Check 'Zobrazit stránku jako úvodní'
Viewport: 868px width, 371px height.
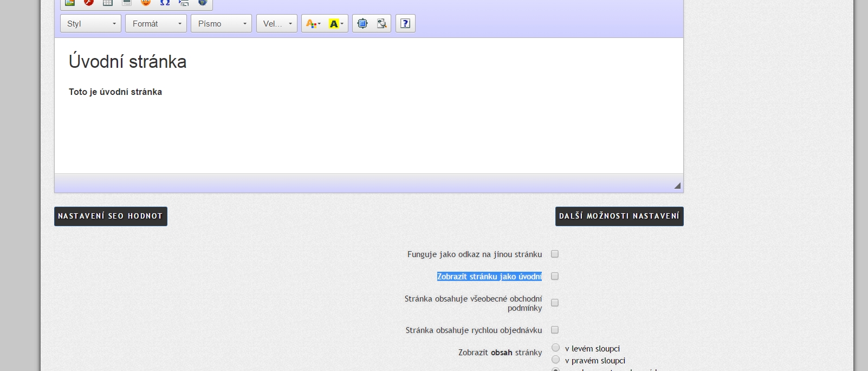[x=555, y=276]
